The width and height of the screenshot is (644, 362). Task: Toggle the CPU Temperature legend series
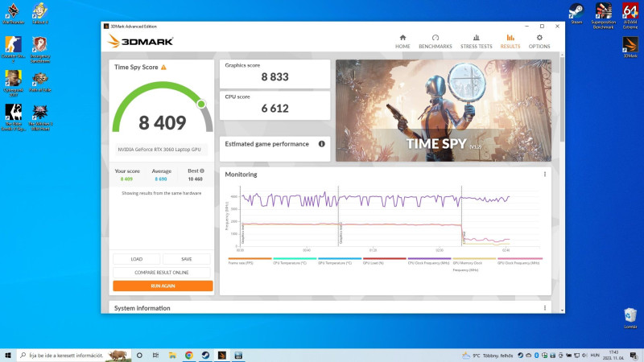point(295,261)
